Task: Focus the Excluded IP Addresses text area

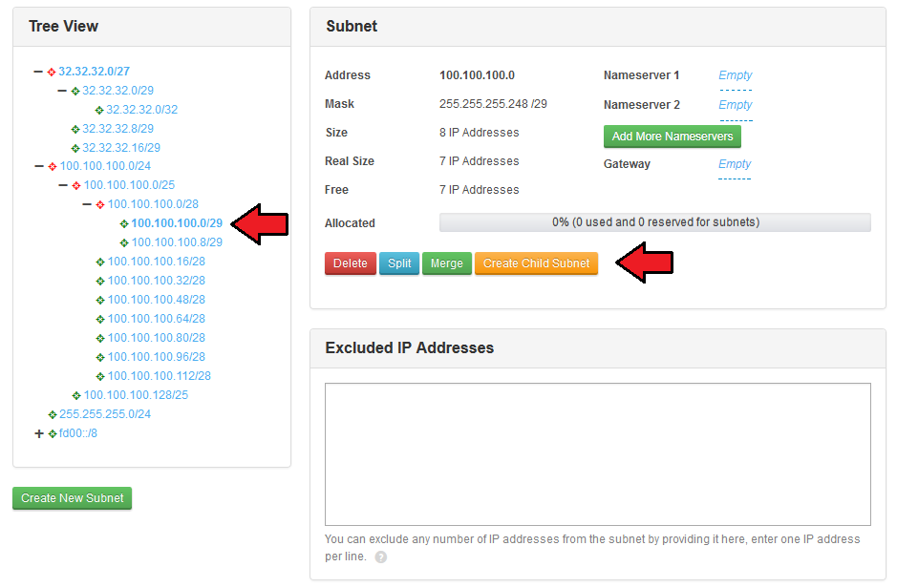Action: coord(598,454)
